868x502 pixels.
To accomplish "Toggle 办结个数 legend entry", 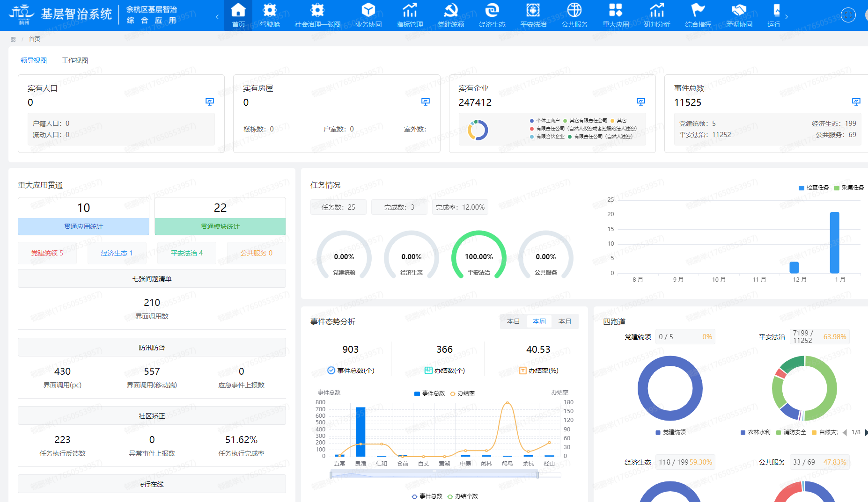I will tap(463, 496).
